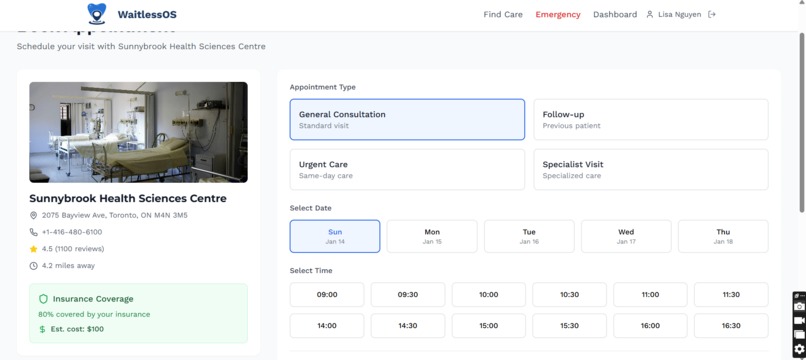This screenshot has width=806, height=360.
Task: Open the Emergency navigation link
Action: (x=558, y=14)
